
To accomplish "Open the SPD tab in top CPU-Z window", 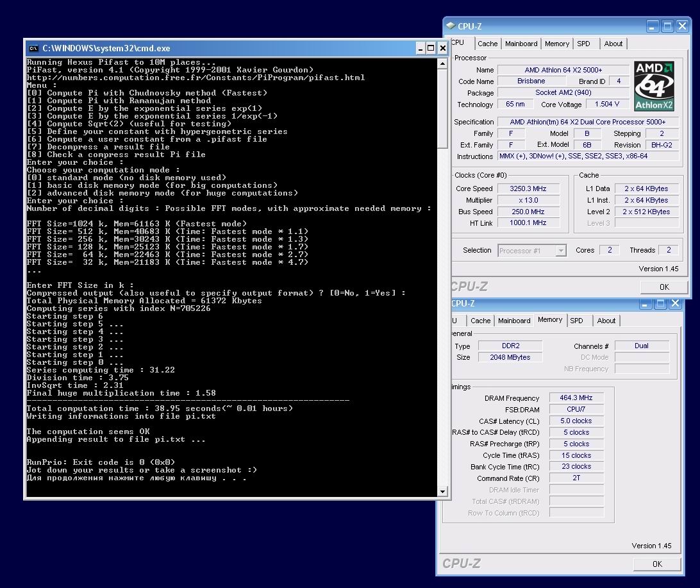I will 583,44.
